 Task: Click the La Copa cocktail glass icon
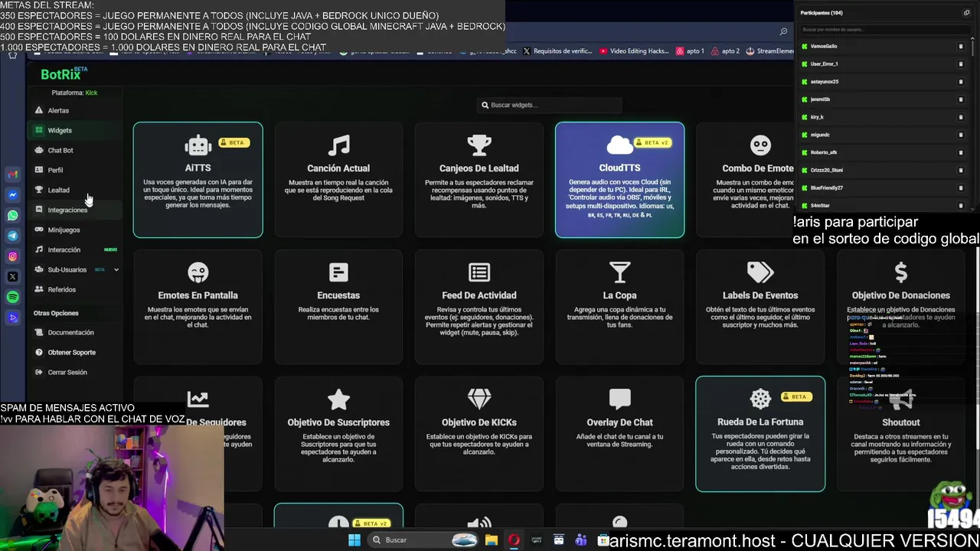pos(619,272)
